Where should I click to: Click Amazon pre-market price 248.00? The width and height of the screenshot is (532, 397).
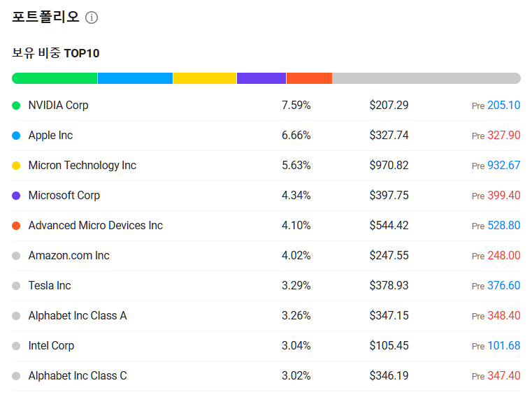pyautogui.click(x=504, y=256)
